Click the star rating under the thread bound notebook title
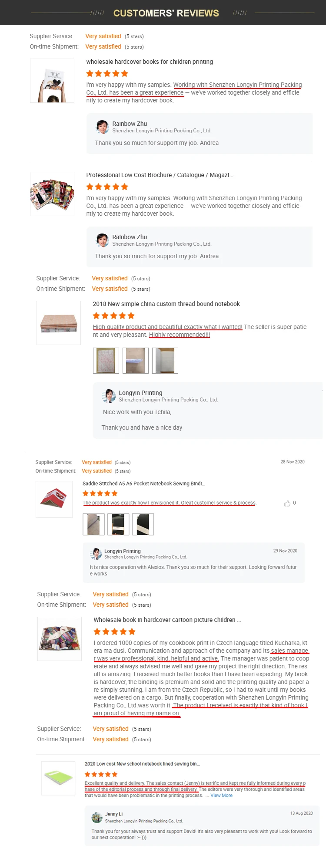The height and width of the screenshot is (868, 326). (114, 316)
